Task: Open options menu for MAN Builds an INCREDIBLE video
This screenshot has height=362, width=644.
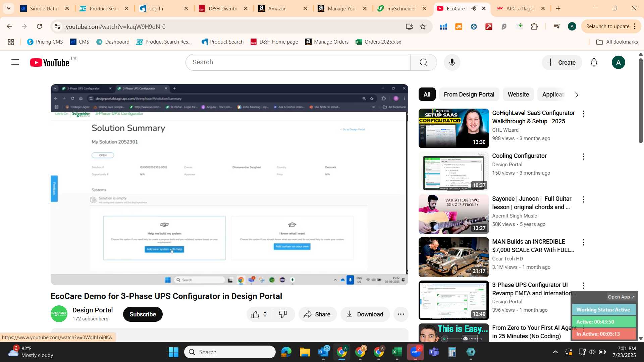Action: tap(583, 243)
